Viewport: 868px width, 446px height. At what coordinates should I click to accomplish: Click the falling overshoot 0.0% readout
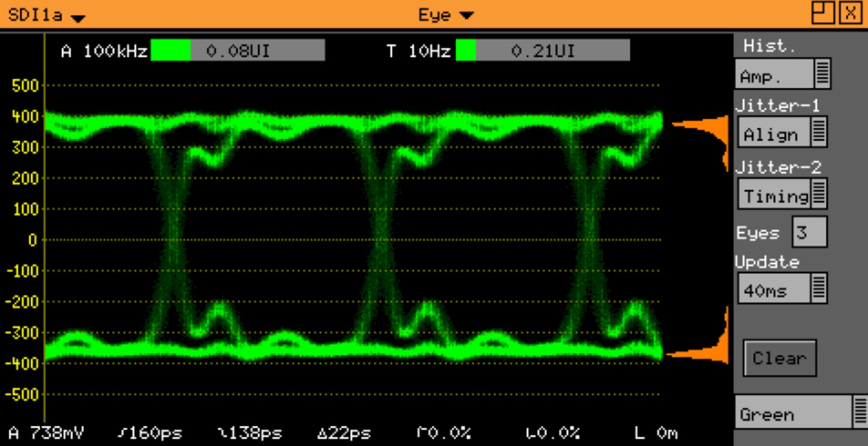[553, 433]
